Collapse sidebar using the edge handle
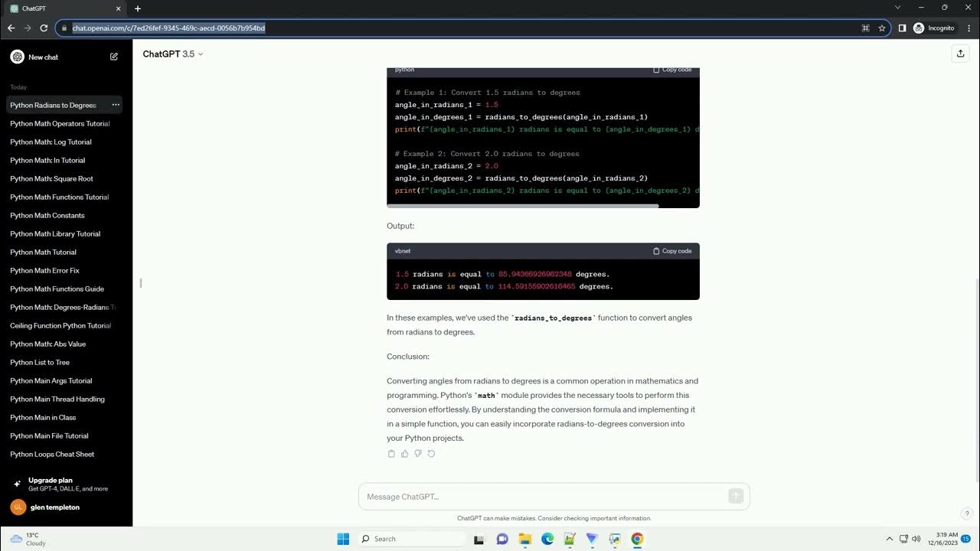 pos(141,283)
